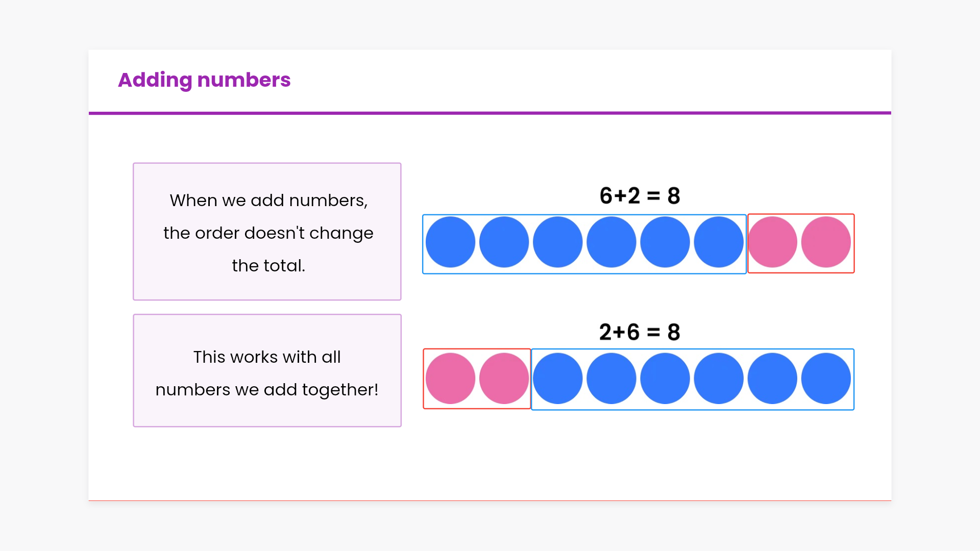Click the first blue circle under 6+2
The width and height of the screenshot is (980, 551).
click(x=450, y=242)
